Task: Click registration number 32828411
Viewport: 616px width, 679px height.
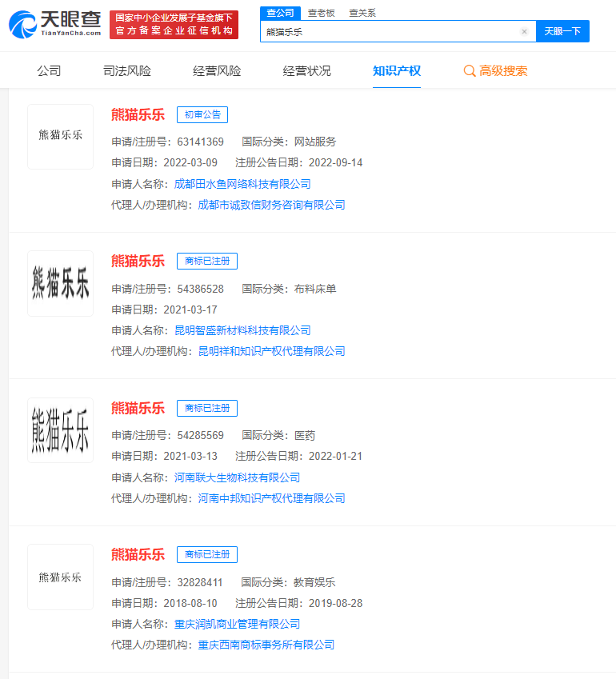Action: pos(200,582)
